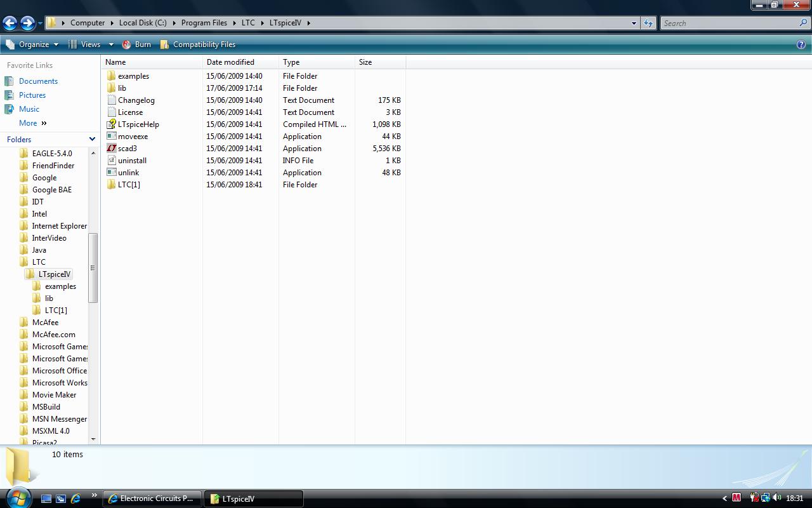The height and width of the screenshot is (508, 812).
Task: Click the 175 KB size of Changelog
Action: [389, 100]
